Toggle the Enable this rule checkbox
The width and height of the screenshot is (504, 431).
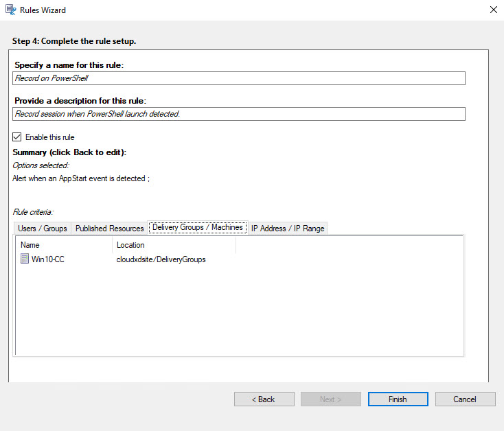point(17,137)
